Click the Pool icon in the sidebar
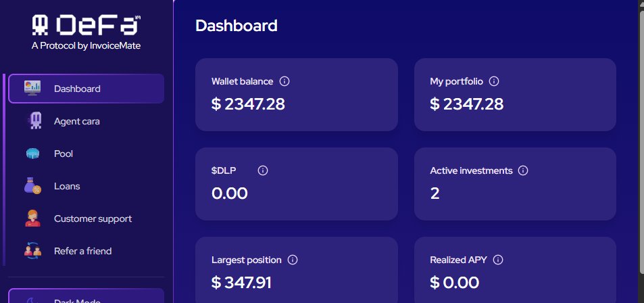The image size is (644, 303). 33,154
